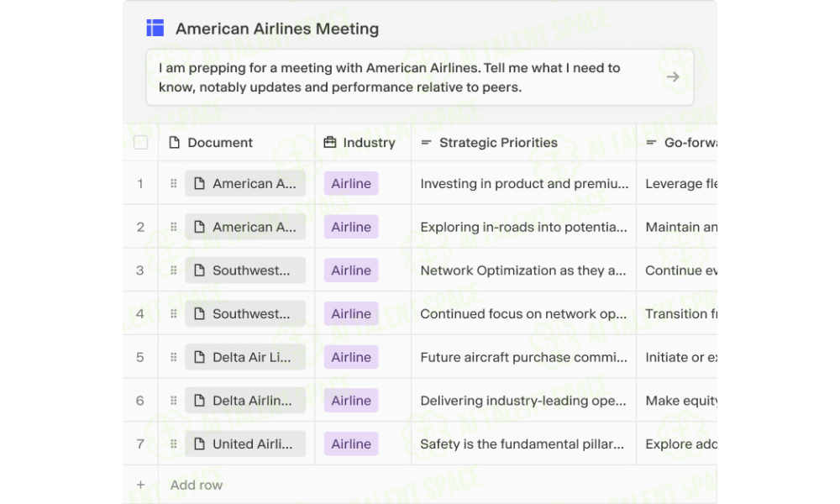Select row number 7
The image size is (840, 504).
[140, 444]
